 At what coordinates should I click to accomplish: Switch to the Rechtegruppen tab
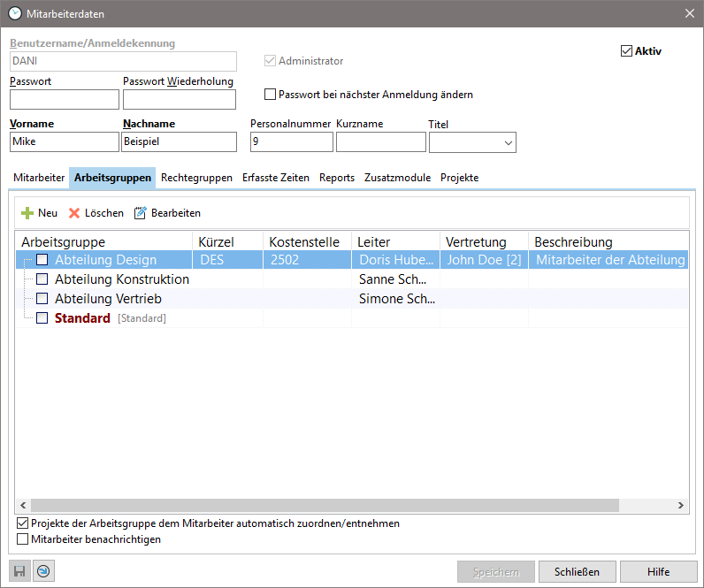tap(196, 178)
